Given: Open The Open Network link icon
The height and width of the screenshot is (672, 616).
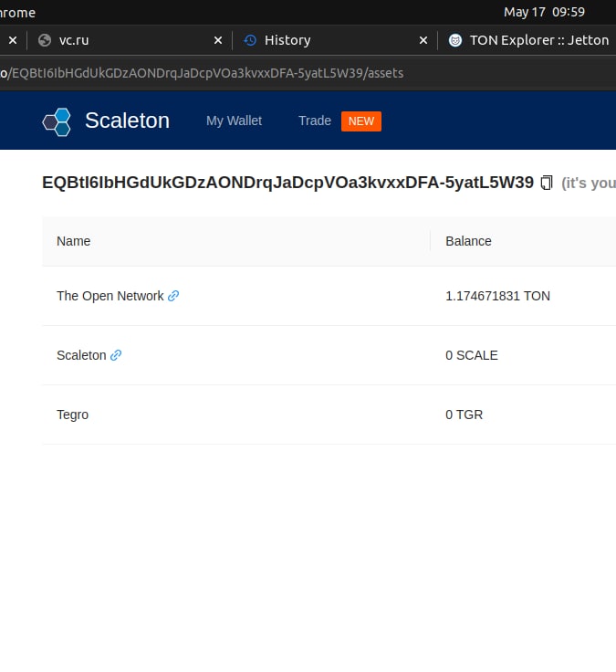Looking at the screenshot, I should [173, 296].
